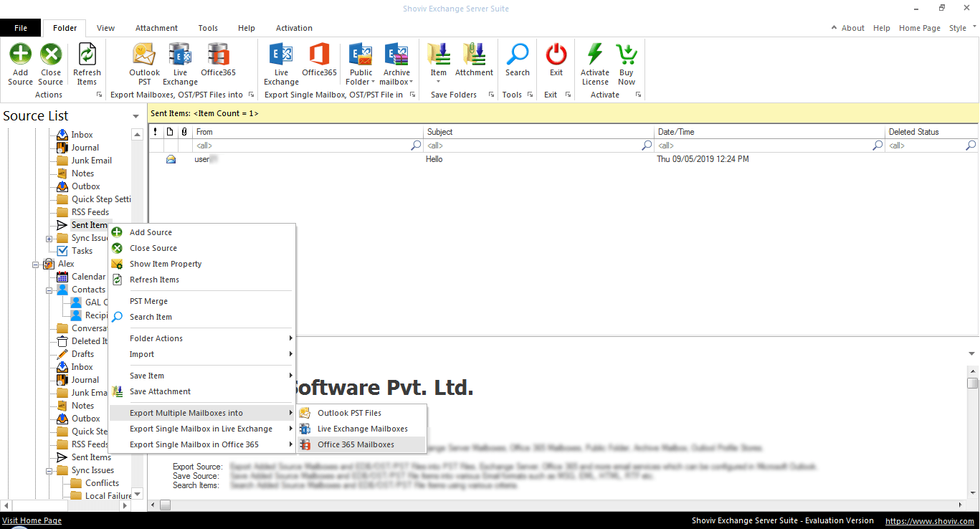Click the envelope icon of the Hello message
980x529 pixels.
coord(171,159)
